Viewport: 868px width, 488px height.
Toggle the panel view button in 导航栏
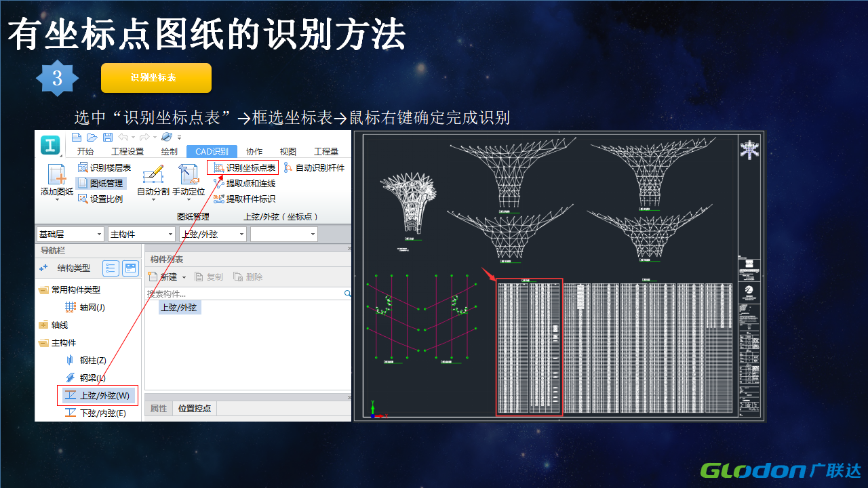click(x=130, y=268)
